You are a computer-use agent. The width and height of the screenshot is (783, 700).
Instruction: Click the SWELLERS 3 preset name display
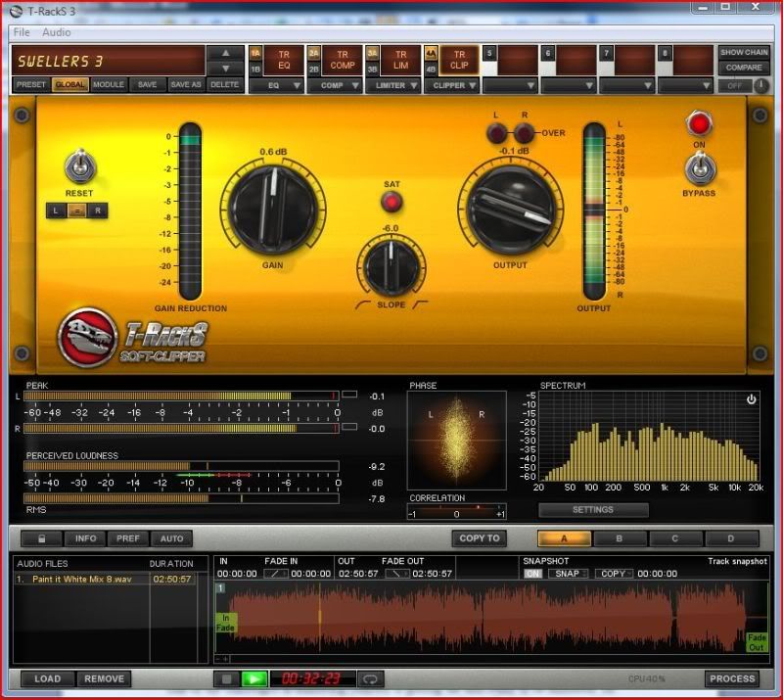109,61
